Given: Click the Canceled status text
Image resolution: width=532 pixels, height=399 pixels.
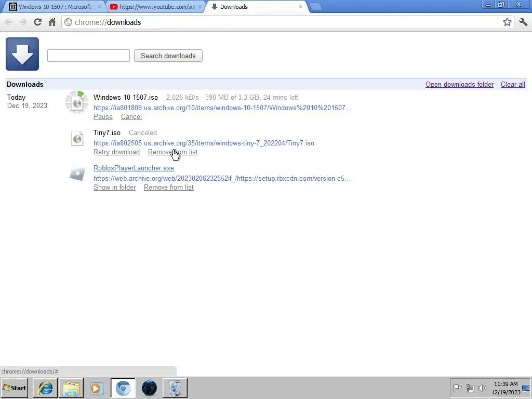Looking at the screenshot, I should pos(143,132).
